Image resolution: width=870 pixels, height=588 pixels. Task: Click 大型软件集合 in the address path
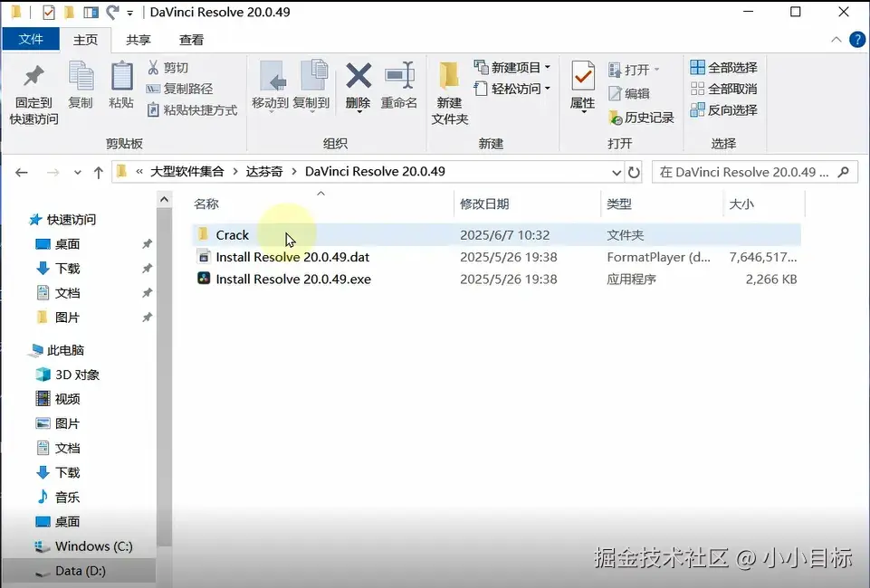[187, 172]
